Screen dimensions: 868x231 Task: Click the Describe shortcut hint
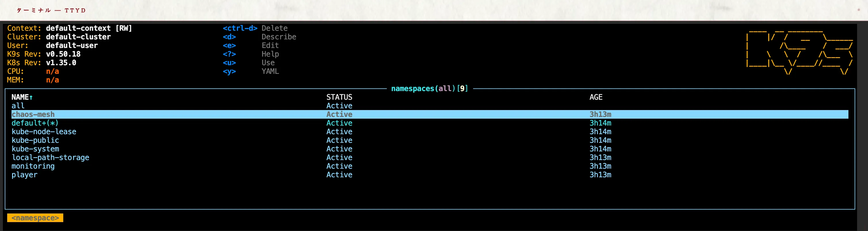279,37
